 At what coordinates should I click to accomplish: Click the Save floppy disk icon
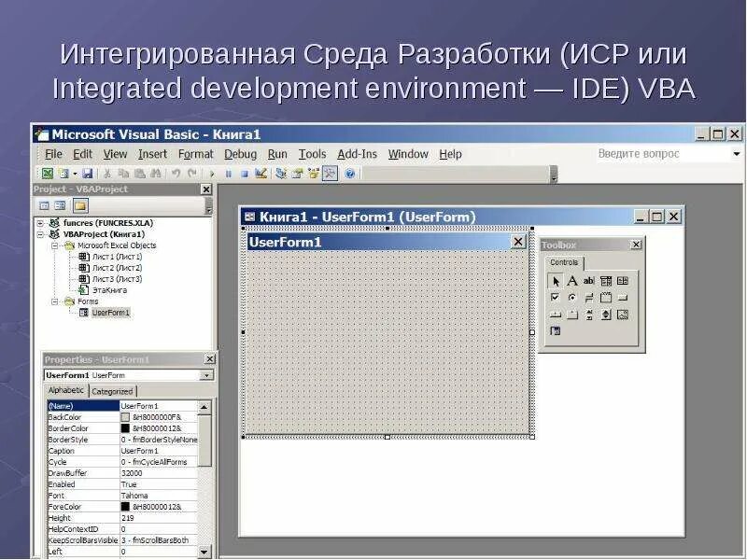[87, 174]
